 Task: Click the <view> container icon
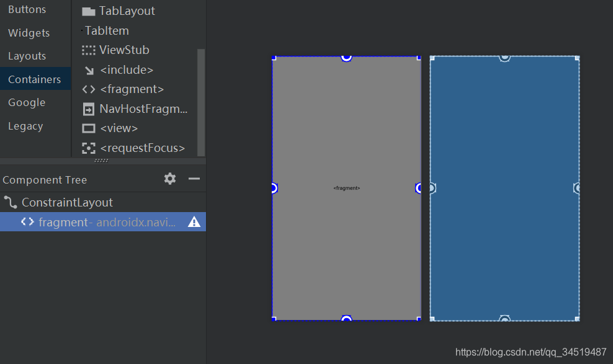(87, 128)
